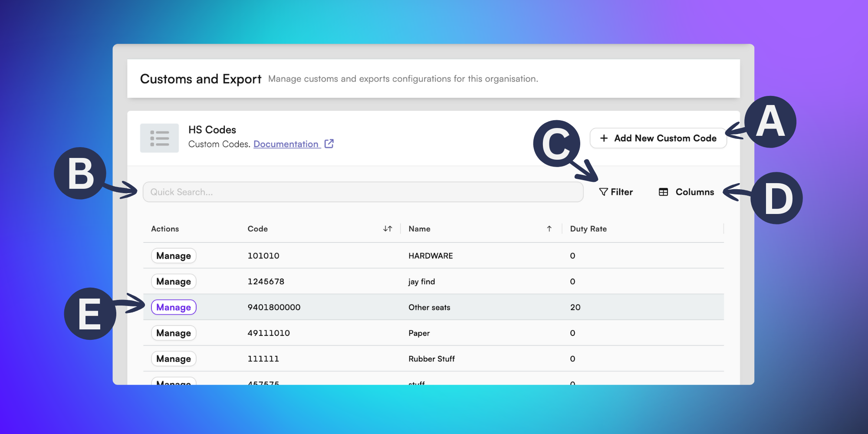This screenshot has width=868, height=434.
Task: Click the external link icon beside Documentation
Action: coord(329,144)
